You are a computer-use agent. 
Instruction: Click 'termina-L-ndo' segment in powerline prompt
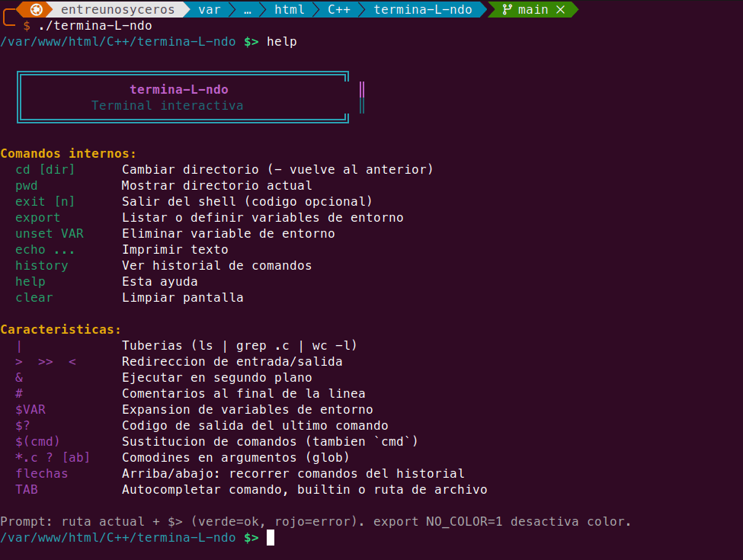tap(423, 9)
